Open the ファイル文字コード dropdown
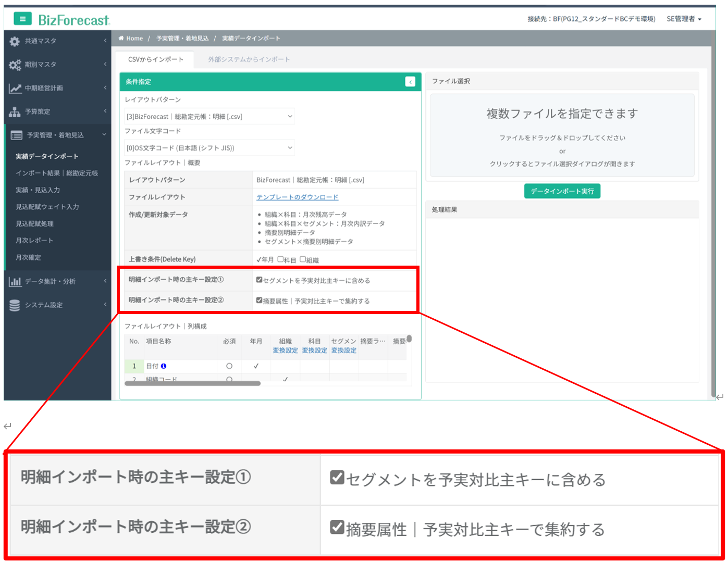The width and height of the screenshot is (728, 563). 209,148
